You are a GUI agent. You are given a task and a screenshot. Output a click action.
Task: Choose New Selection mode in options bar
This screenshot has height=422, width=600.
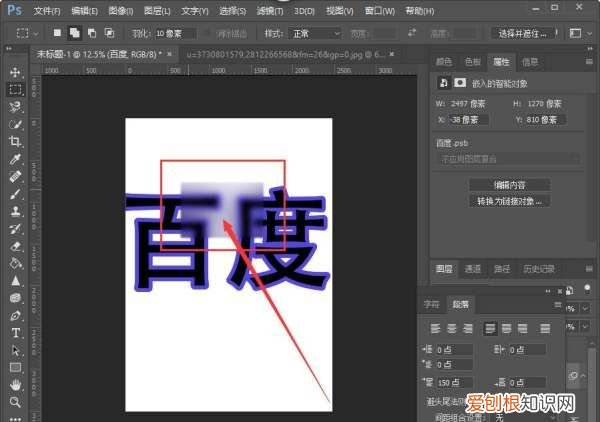57,33
